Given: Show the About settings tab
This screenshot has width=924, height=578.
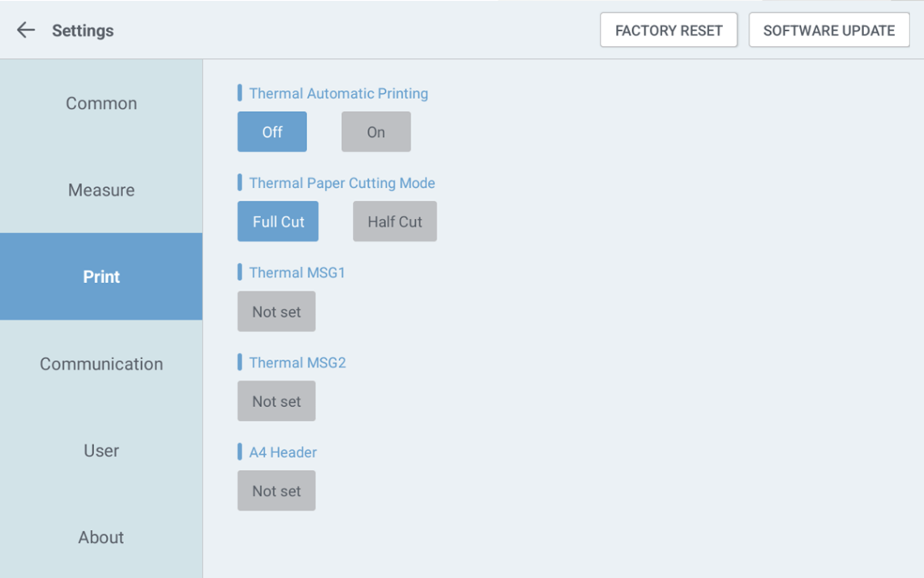Looking at the screenshot, I should [101, 537].
